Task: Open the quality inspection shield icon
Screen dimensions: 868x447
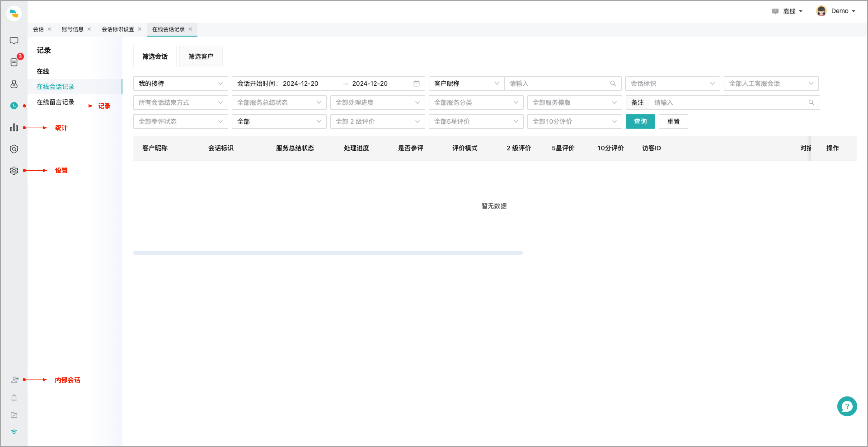Action: pyautogui.click(x=14, y=149)
